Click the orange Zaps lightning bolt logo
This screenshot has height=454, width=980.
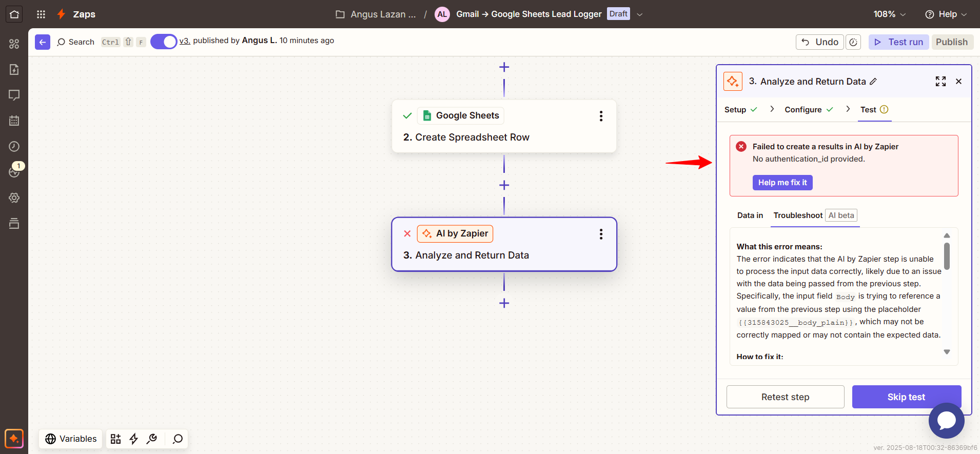[x=61, y=14]
